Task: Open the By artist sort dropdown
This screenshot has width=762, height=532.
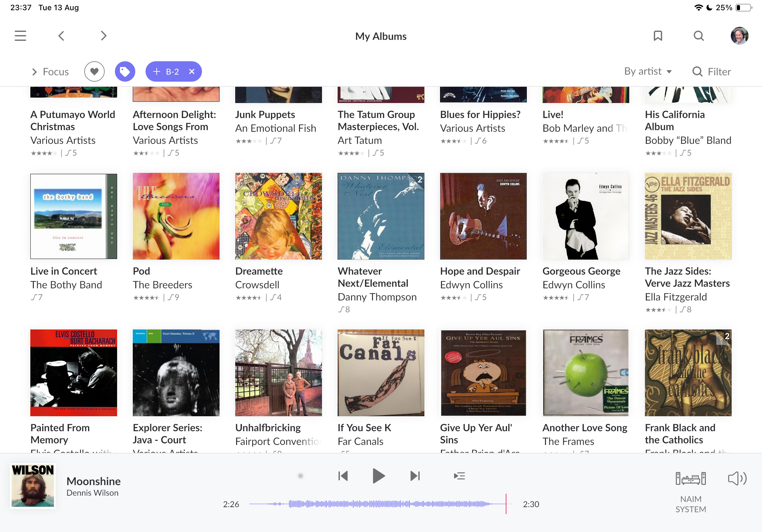Action: [x=647, y=71]
